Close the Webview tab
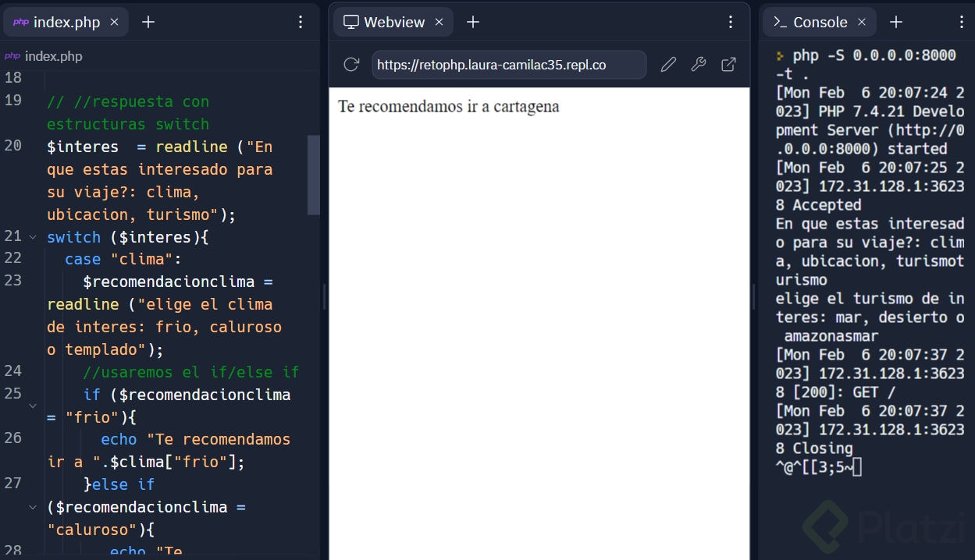The image size is (975, 560). [439, 22]
